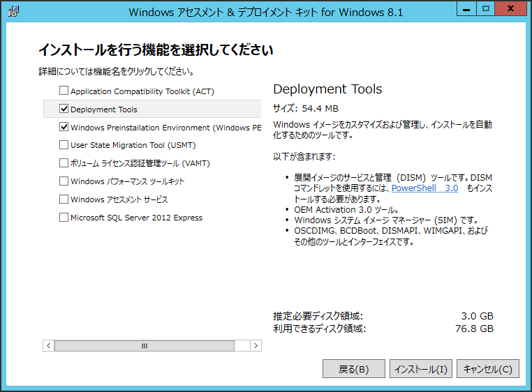Check Microsoft SQL Server 2012 Express
Viewport: 532px width, 392px height.
click(64, 217)
